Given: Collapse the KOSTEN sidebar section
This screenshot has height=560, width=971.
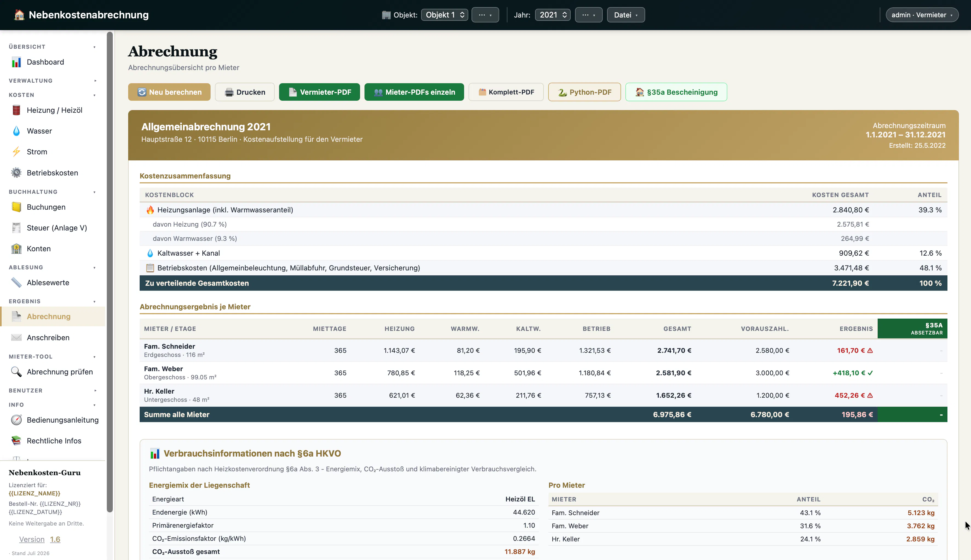Looking at the screenshot, I should pyautogui.click(x=53, y=95).
